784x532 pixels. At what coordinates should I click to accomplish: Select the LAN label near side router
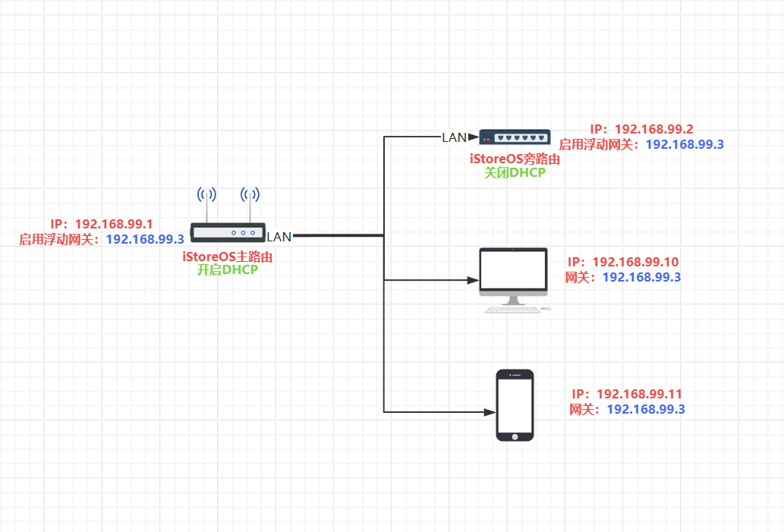point(455,137)
